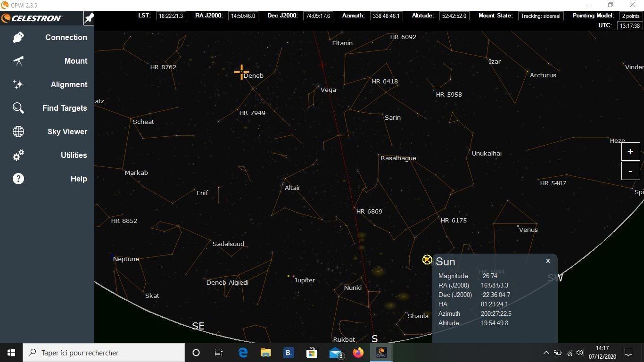Screen dimensions: 644x362
Task: Launch Firefox from the taskbar
Action: coord(358,353)
